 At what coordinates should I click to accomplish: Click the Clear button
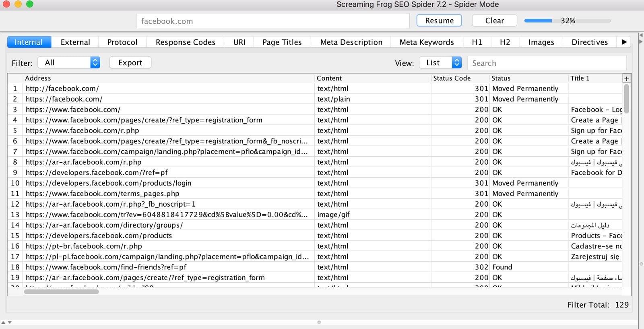[x=494, y=21]
